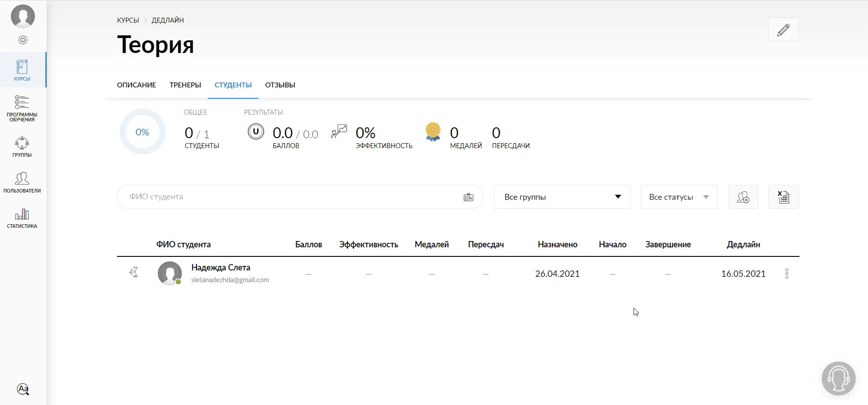Image resolution: width=868 pixels, height=405 pixels.
Task: Switch to Отзывы tab
Action: point(280,85)
